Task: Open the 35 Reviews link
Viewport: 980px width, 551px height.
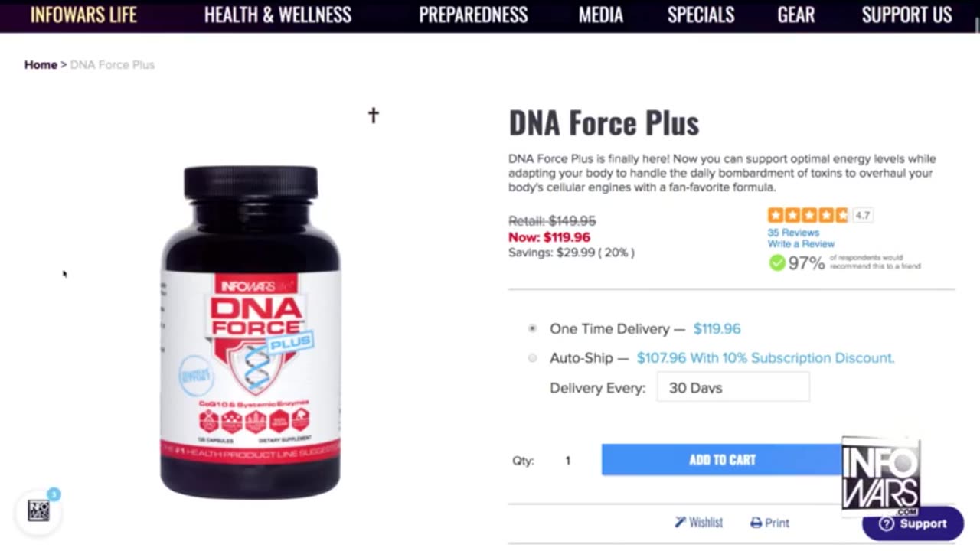Action: coord(793,233)
